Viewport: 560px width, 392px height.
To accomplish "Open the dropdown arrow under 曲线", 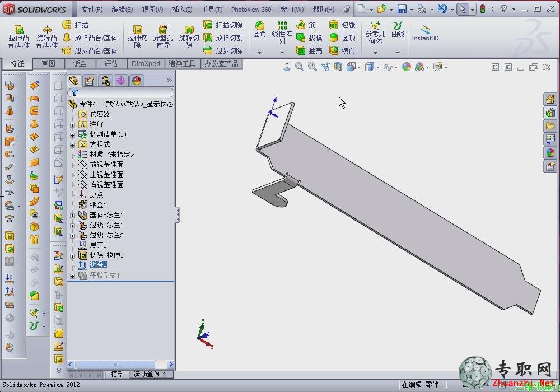I will coord(398,53).
